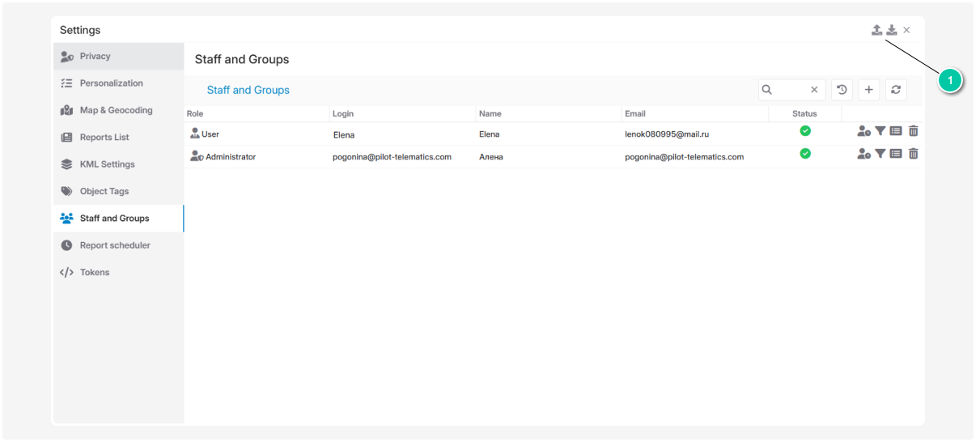Toggle the green status check for Elena
Image resolution: width=980 pixels, height=442 pixels.
pos(805,131)
